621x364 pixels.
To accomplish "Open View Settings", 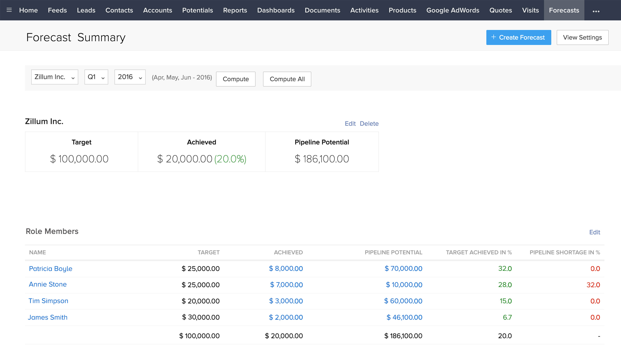I will coord(582,38).
